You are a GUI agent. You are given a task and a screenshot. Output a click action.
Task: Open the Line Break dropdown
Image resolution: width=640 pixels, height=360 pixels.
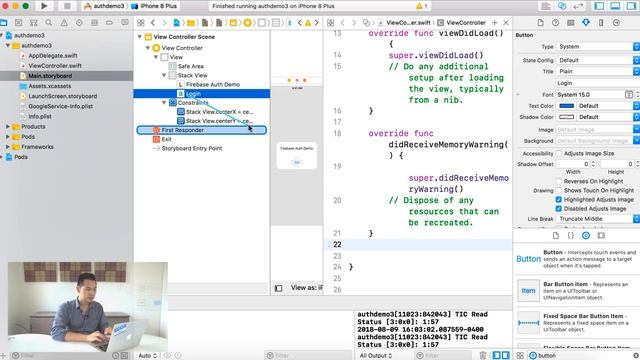click(598, 219)
